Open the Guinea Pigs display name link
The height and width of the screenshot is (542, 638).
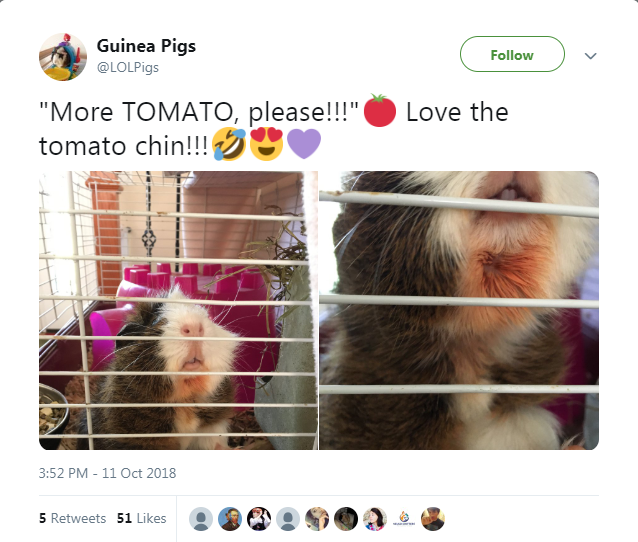[x=146, y=46]
